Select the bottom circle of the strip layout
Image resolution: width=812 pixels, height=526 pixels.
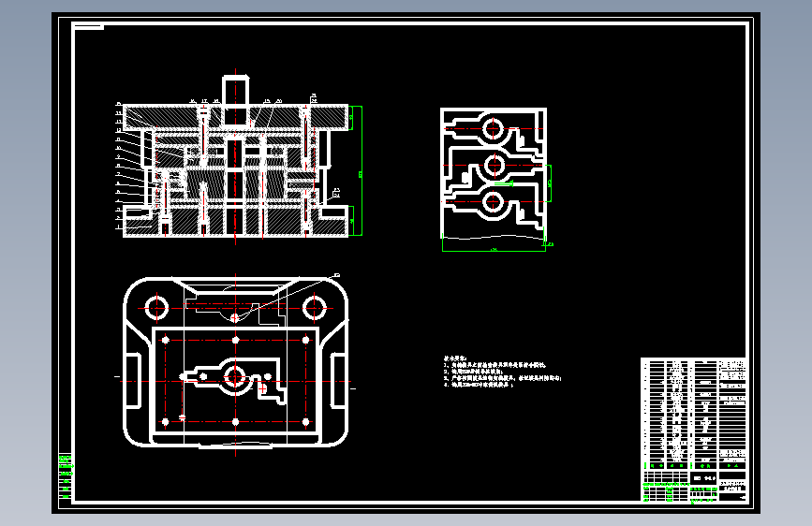pyautogui.click(x=494, y=201)
